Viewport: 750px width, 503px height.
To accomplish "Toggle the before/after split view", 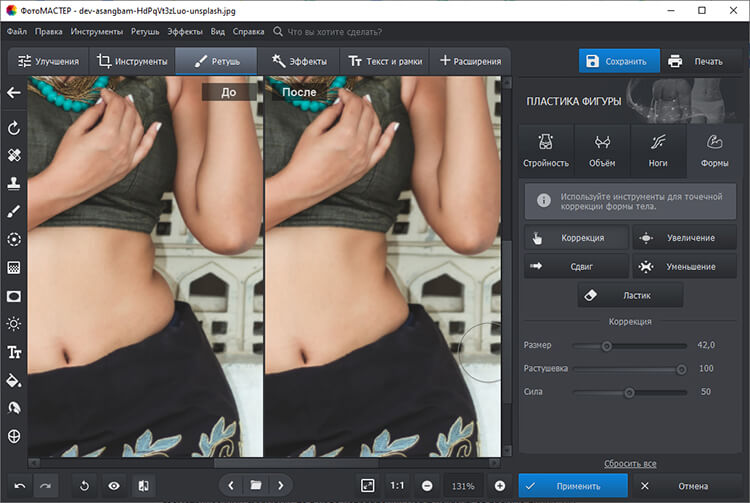I will (x=144, y=485).
